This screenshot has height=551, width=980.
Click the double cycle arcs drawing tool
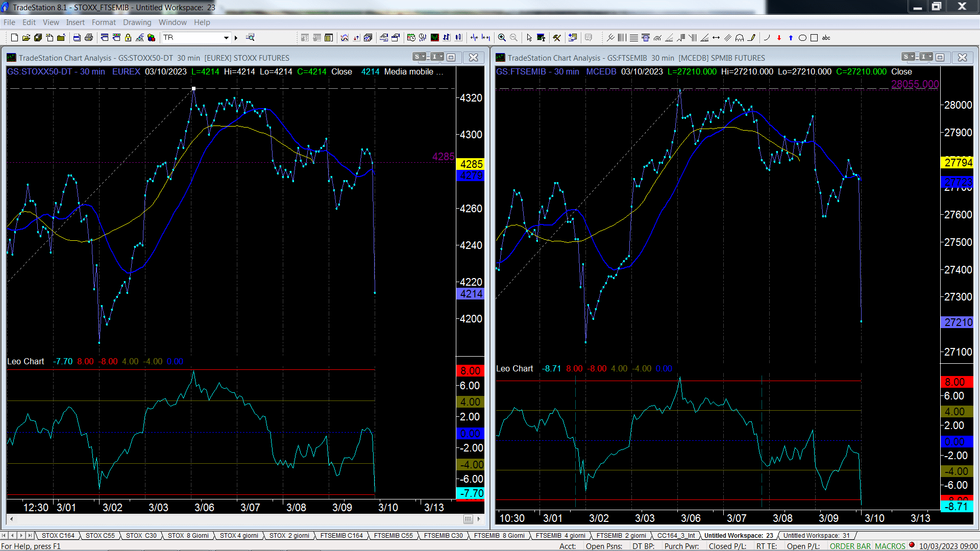click(740, 38)
